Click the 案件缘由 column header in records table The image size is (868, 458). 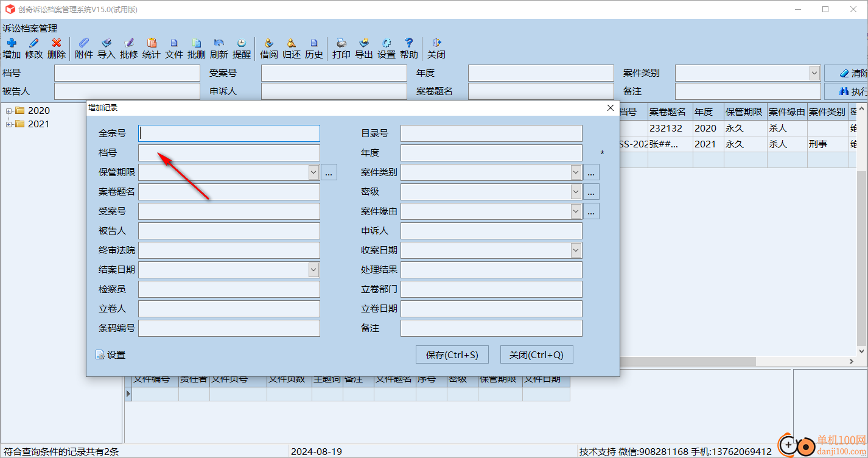pyautogui.click(x=787, y=111)
